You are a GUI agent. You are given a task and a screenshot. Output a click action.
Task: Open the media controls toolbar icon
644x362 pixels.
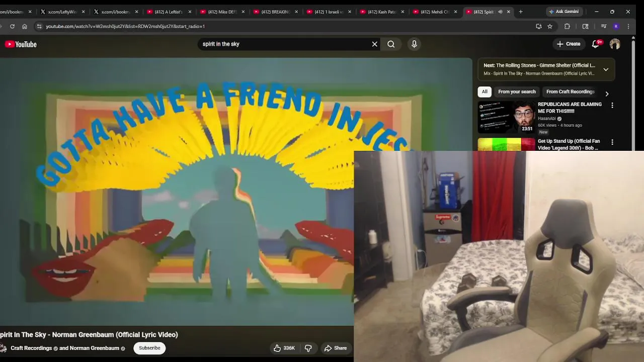pyautogui.click(x=604, y=26)
